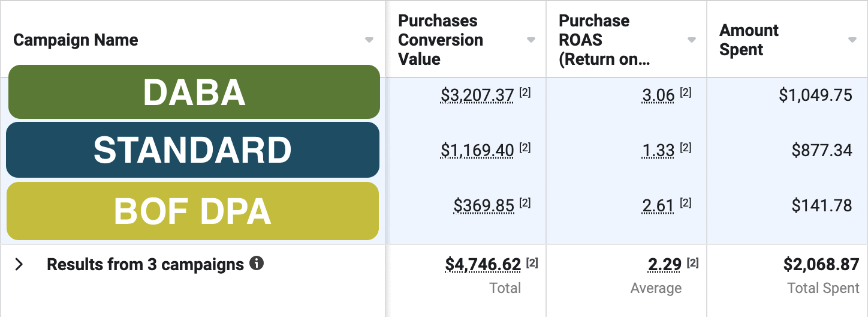Select the dark blue STANDARD campaign label

[x=192, y=150]
